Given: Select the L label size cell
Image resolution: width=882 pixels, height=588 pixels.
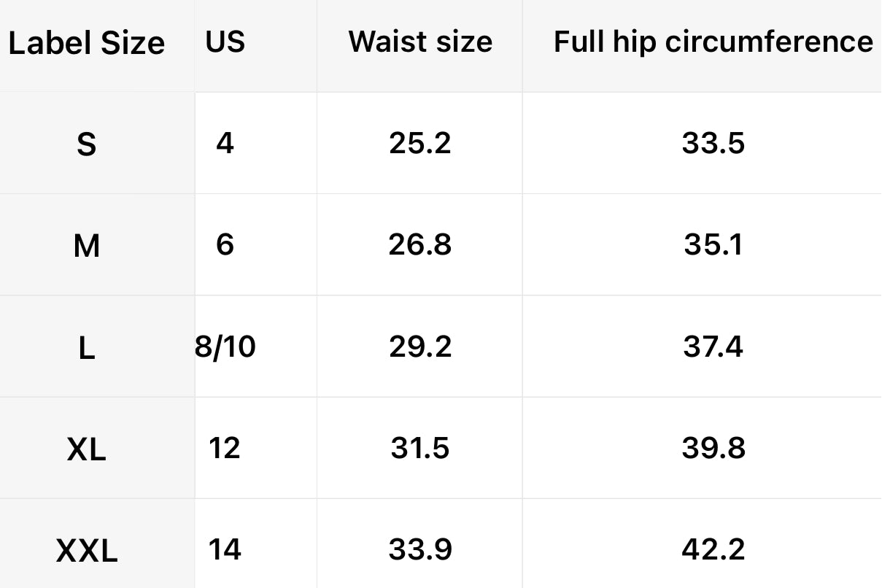Looking at the screenshot, I should (86, 349).
